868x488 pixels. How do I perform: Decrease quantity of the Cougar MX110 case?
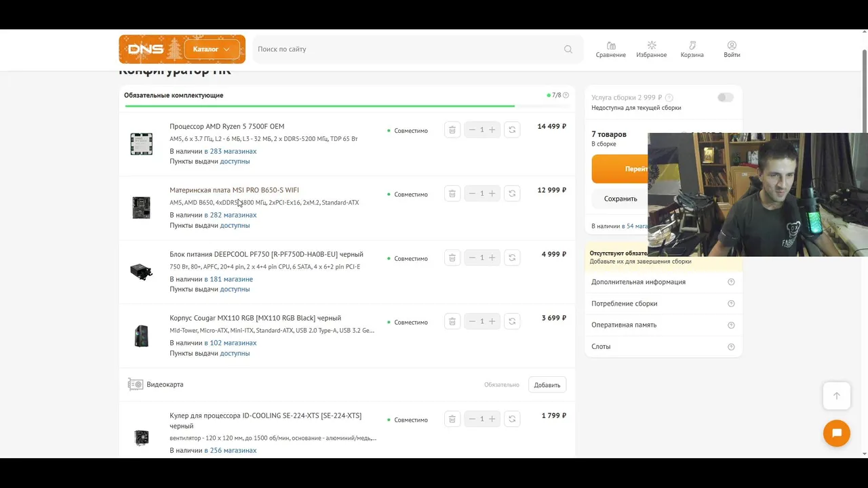[472, 321]
